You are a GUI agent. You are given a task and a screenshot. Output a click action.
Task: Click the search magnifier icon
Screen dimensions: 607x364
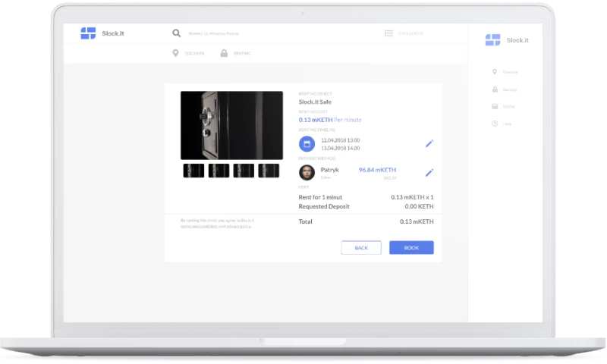[x=177, y=33]
